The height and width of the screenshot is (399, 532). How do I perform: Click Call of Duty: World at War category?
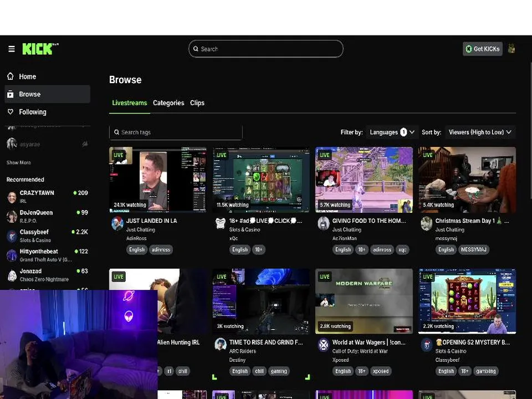pyautogui.click(x=360, y=351)
